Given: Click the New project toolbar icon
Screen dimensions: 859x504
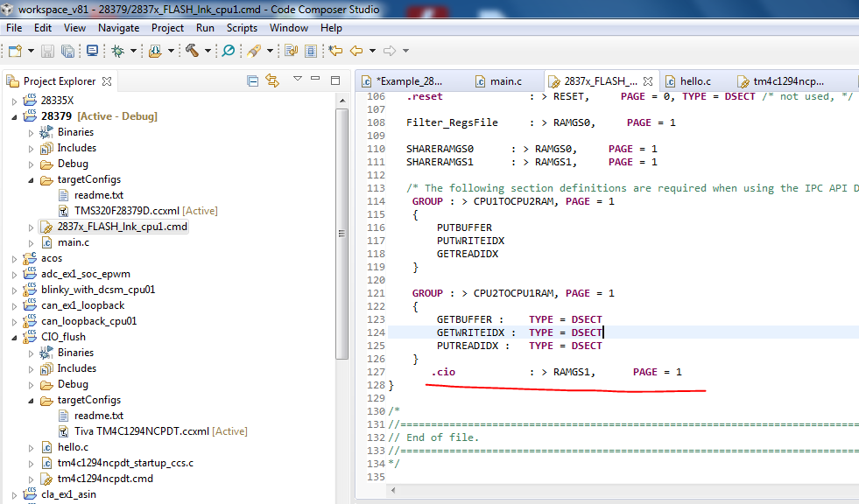Looking at the screenshot, I should 15,51.
